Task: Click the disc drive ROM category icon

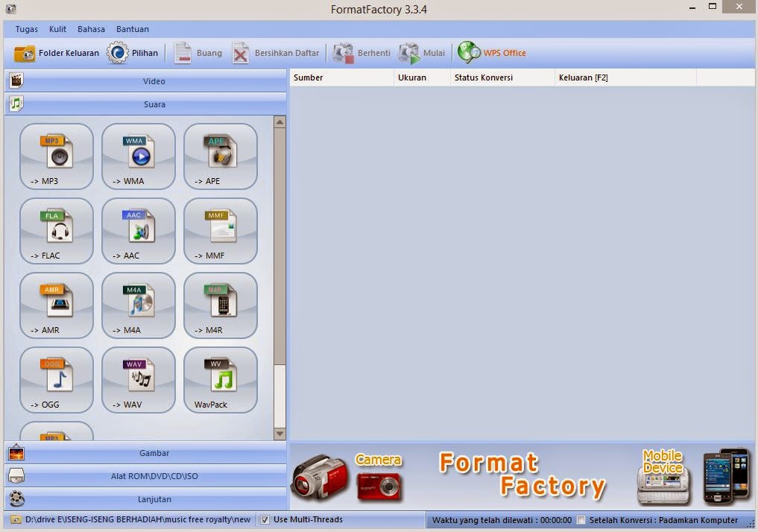Action: pyautogui.click(x=16, y=476)
